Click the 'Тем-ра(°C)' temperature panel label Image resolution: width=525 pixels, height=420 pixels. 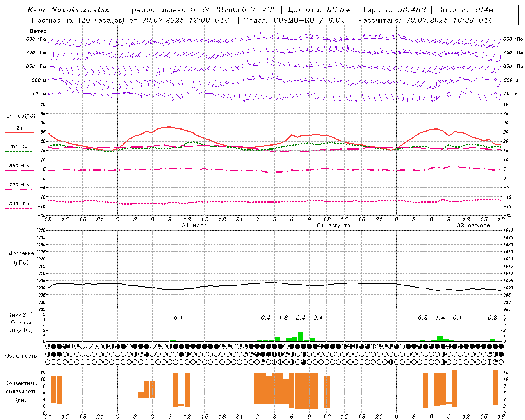[19, 116]
